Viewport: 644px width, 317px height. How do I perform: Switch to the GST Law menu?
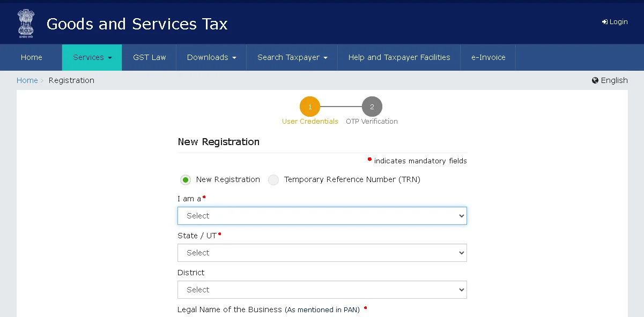[149, 57]
